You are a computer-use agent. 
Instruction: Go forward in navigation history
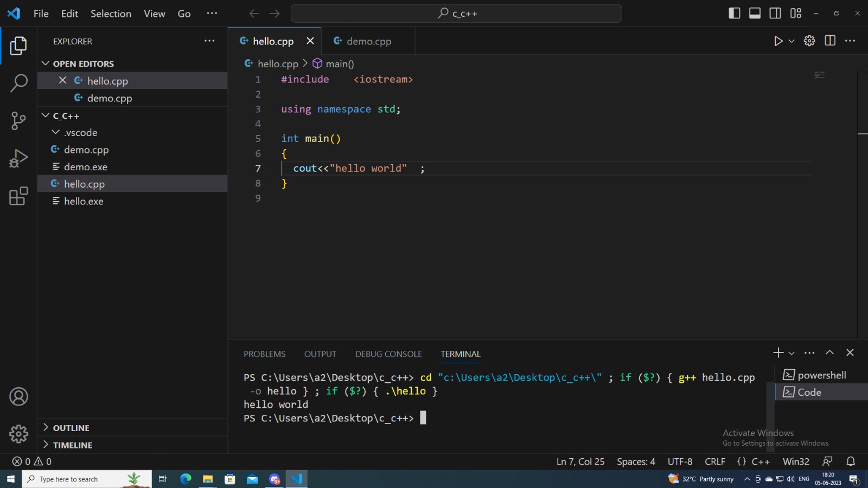coord(275,14)
